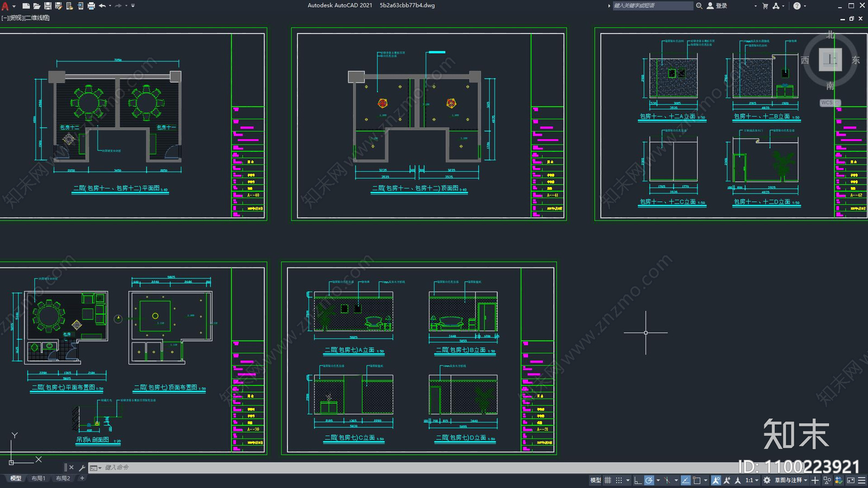
Task: Open the Redo history dropdown arrow
Action: 126,6
